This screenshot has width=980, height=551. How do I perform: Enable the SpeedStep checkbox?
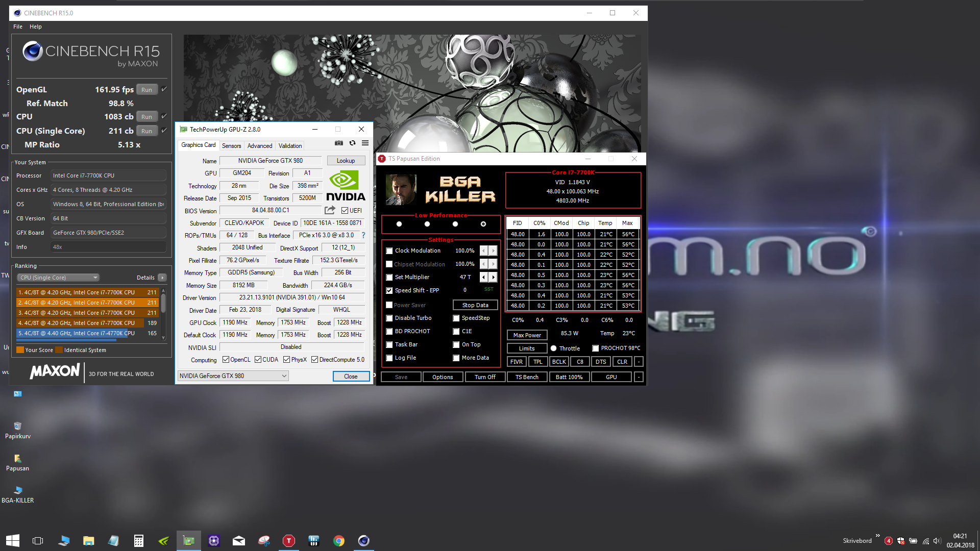(456, 318)
